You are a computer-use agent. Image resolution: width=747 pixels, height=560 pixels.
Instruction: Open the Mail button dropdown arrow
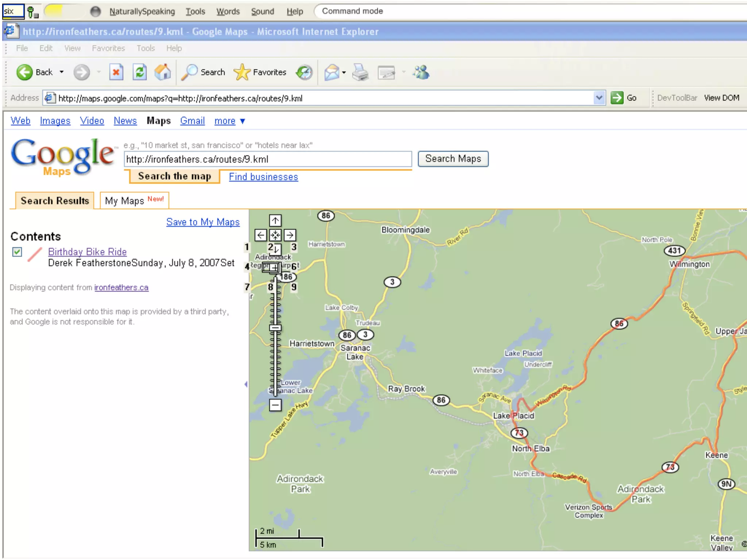click(x=344, y=72)
